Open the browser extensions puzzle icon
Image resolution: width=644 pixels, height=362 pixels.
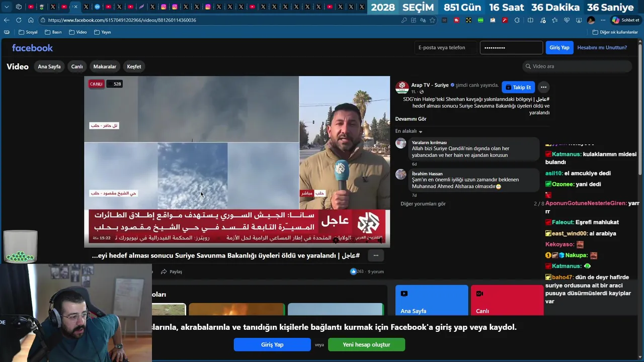pyautogui.click(x=517, y=20)
